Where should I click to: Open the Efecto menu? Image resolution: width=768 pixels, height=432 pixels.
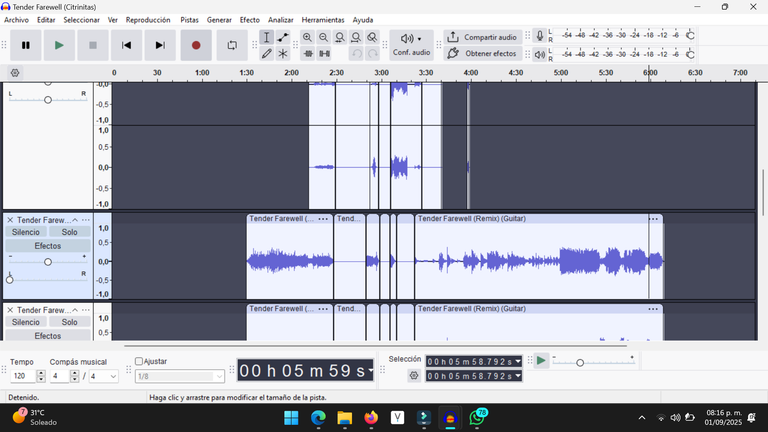(x=249, y=20)
